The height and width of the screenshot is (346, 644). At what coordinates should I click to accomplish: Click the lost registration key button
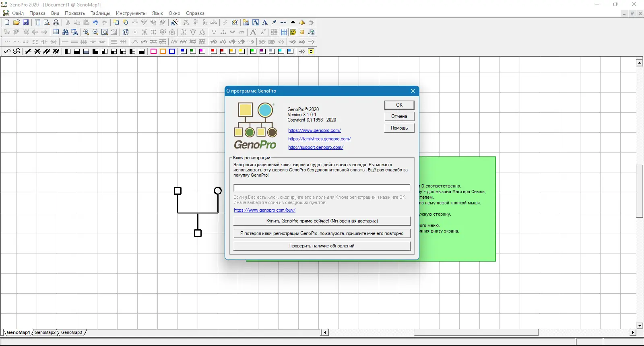coord(322,233)
